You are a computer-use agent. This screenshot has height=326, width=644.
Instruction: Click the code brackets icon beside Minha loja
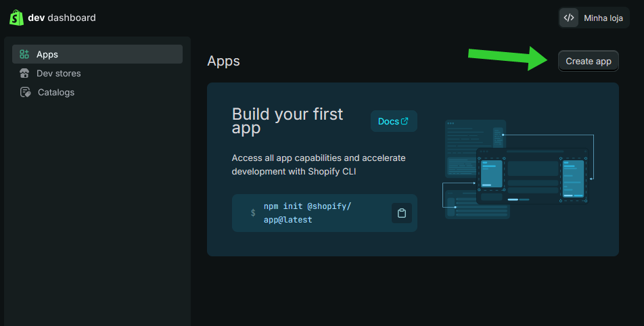(x=569, y=18)
